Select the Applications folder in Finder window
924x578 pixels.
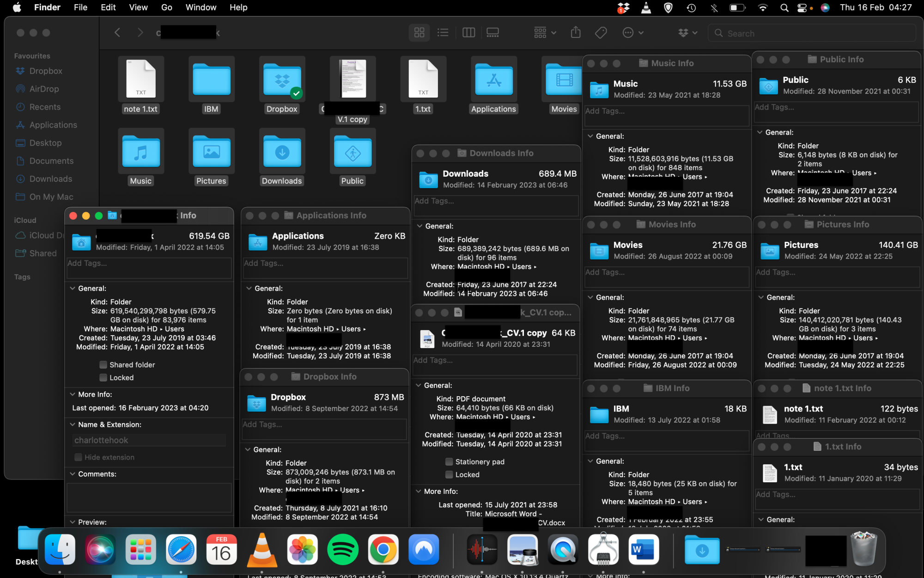pyautogui.click(x=493, y=80)
